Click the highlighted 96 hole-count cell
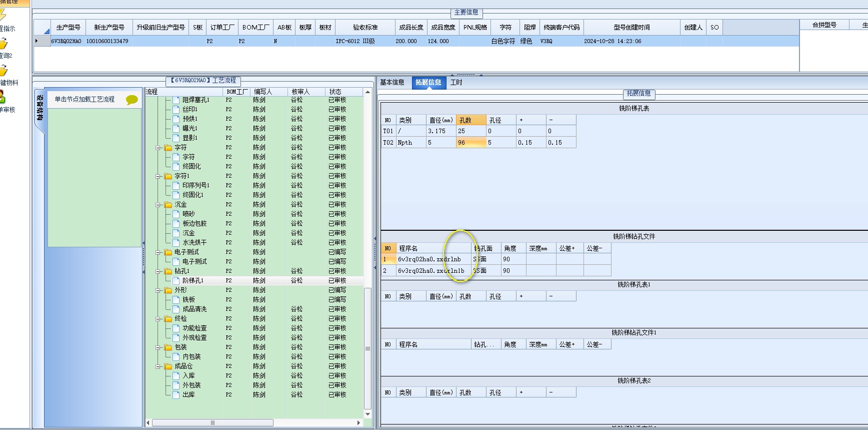Viewport: 868px width, 430px height. [471, 143]
